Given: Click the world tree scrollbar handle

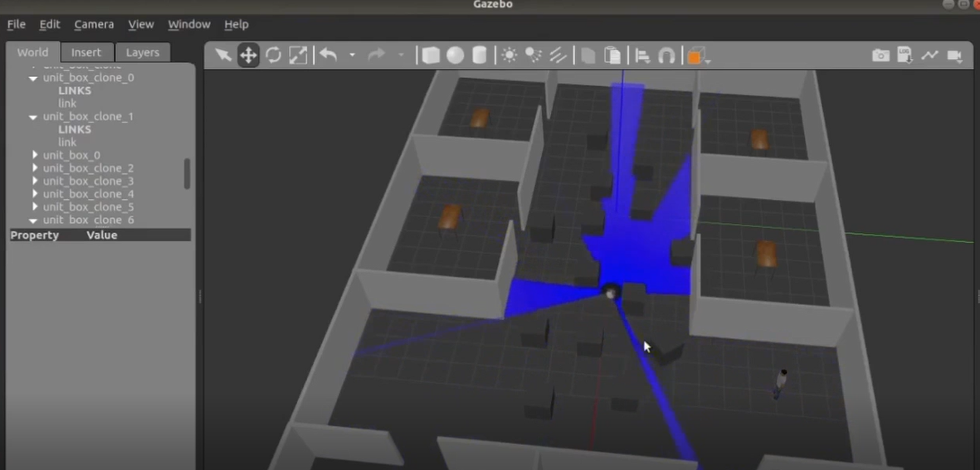Looking at the screenshot, I should (187, 173).
